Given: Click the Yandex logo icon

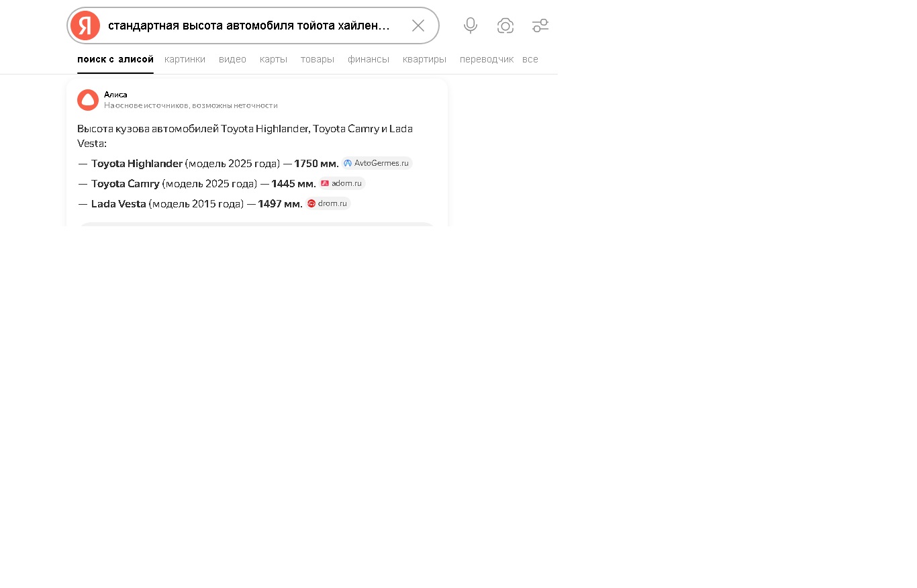Looking at the screenshot, I should point(85,26).
